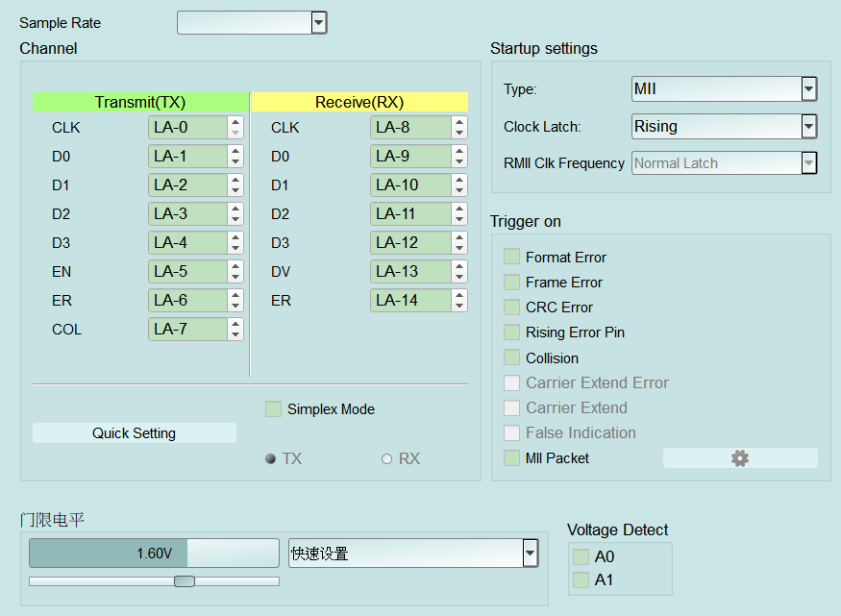
Task: Click the Trigger on heading
Action: point(526,221)
